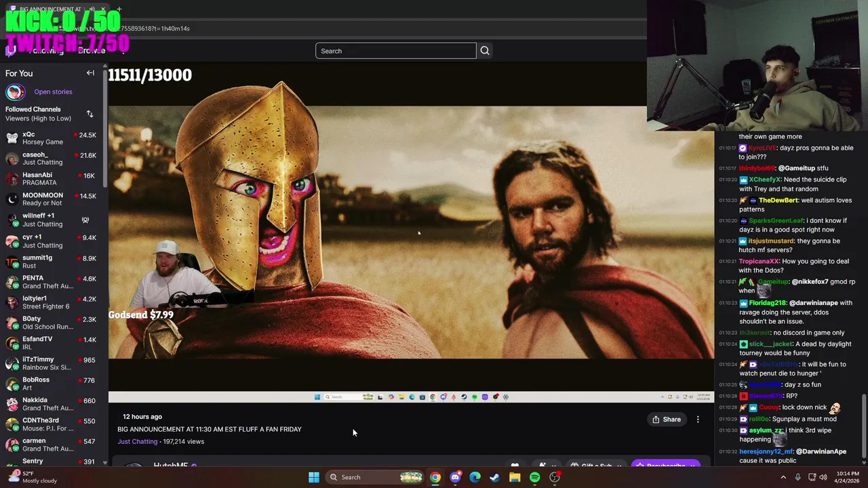The width and height of the screenshot is (868, 488).
Task: Click XCheefyX username in chat
Action: pyautogui.click(x=764, y=180)
